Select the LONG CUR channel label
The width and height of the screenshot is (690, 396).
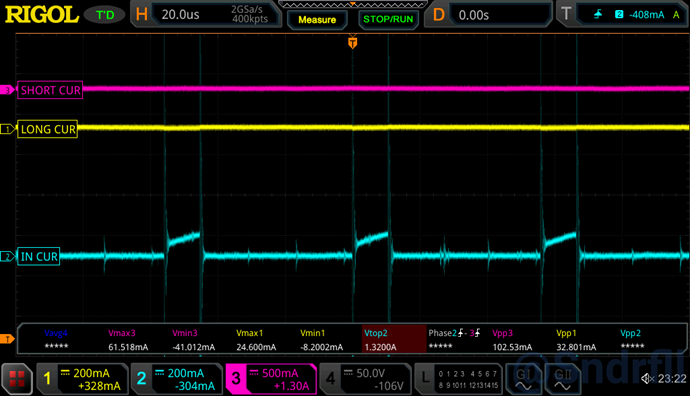tap(48, 129)
